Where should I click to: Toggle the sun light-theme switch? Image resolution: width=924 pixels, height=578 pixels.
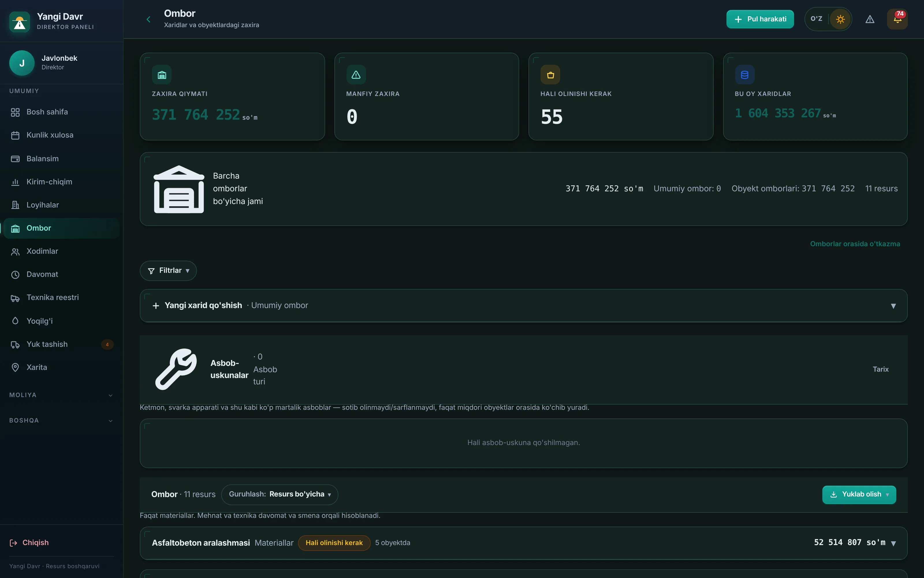(x=840, y=19)
